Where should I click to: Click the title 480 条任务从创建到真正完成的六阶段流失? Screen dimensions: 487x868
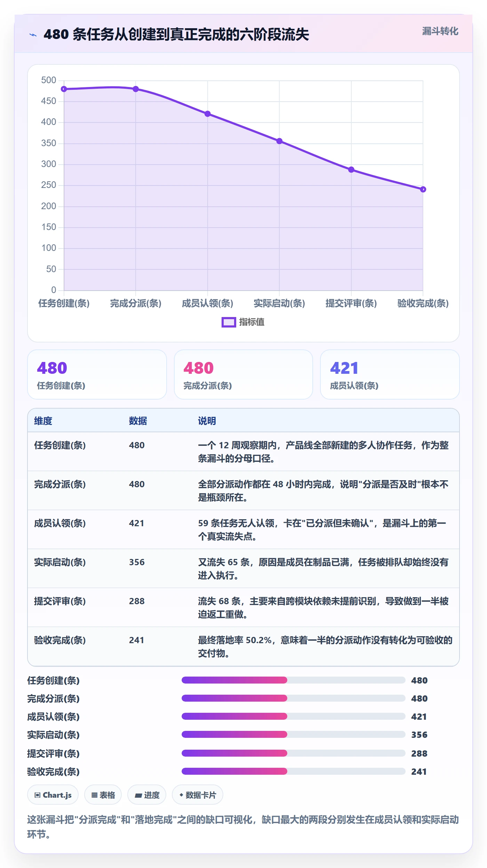(x=176, y=34)
